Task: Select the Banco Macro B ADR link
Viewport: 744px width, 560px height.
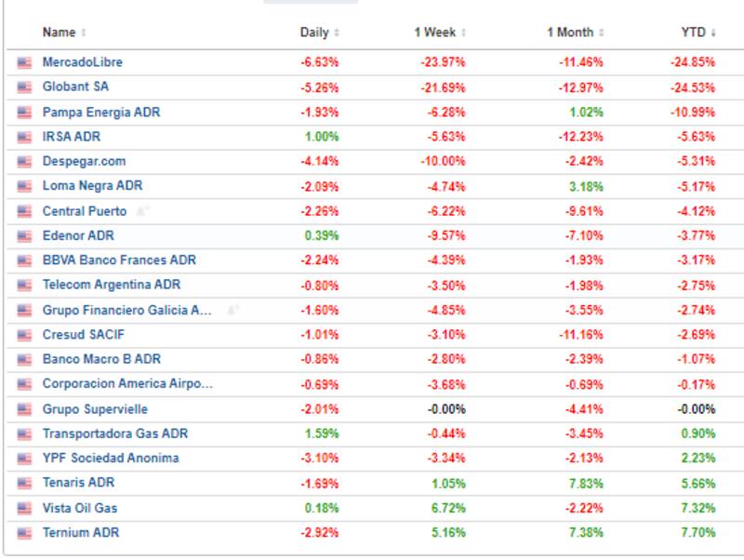Action: tap(101, 359)
